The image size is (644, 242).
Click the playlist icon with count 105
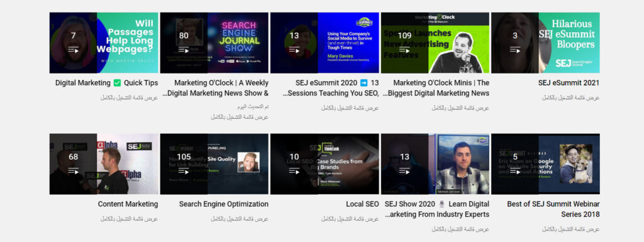tap(184, 171)
